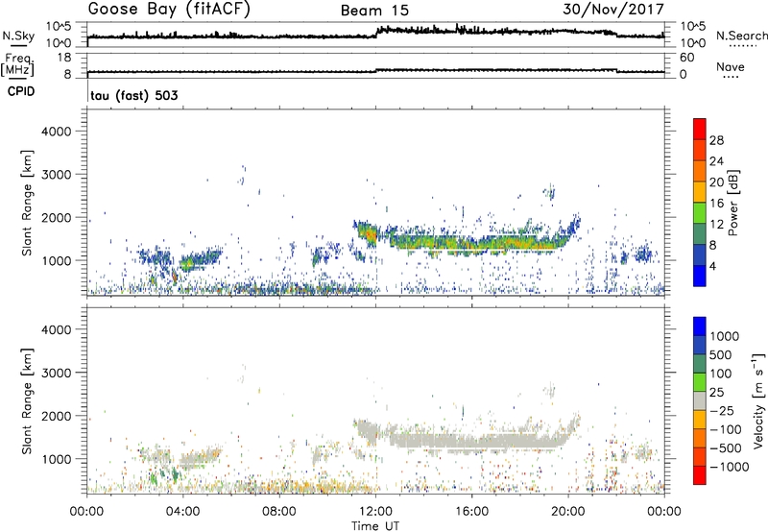
Task: Click the power range-time plot area
Action: pos(375,203)
